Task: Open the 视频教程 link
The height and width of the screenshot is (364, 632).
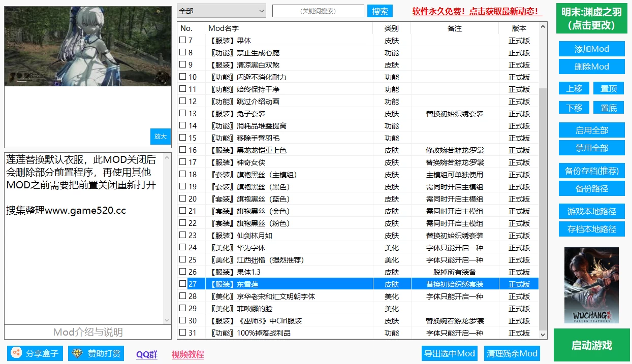Action: (188, 354)
